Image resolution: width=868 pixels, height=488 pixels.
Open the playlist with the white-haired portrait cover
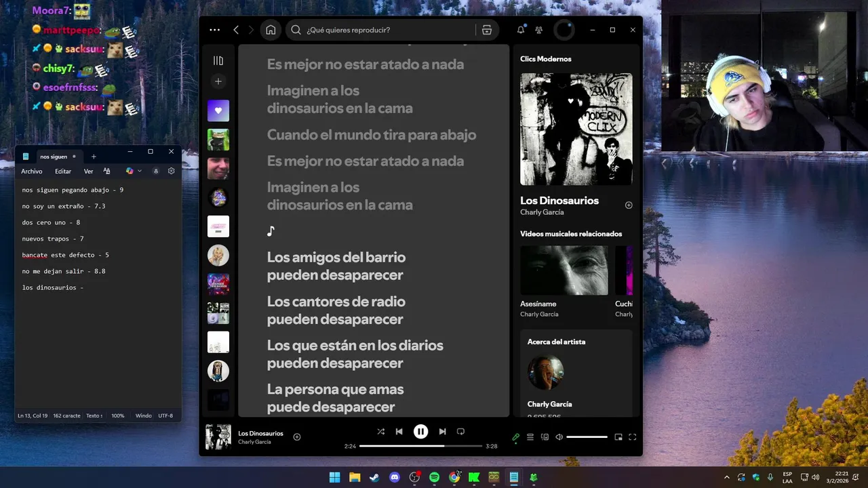(x=218, y=255)
